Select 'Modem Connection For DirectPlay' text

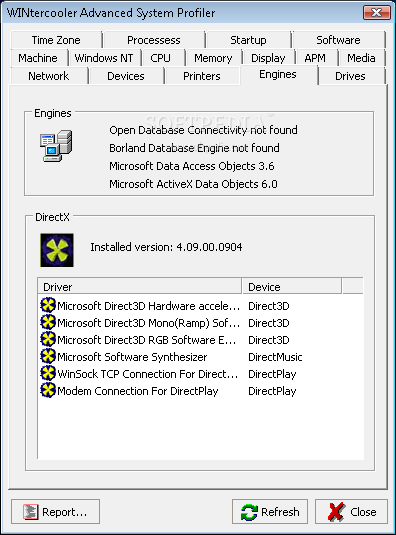[137, 391]
